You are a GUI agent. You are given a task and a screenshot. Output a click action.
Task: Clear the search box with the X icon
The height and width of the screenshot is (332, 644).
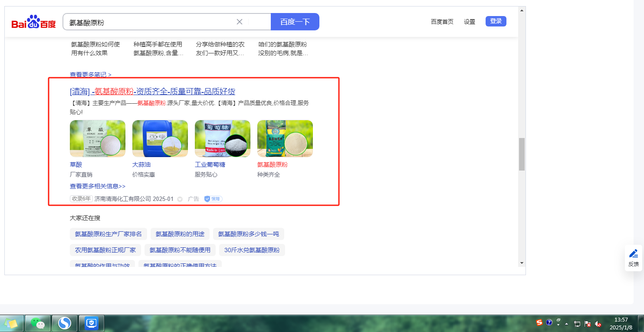pos(240,22)
